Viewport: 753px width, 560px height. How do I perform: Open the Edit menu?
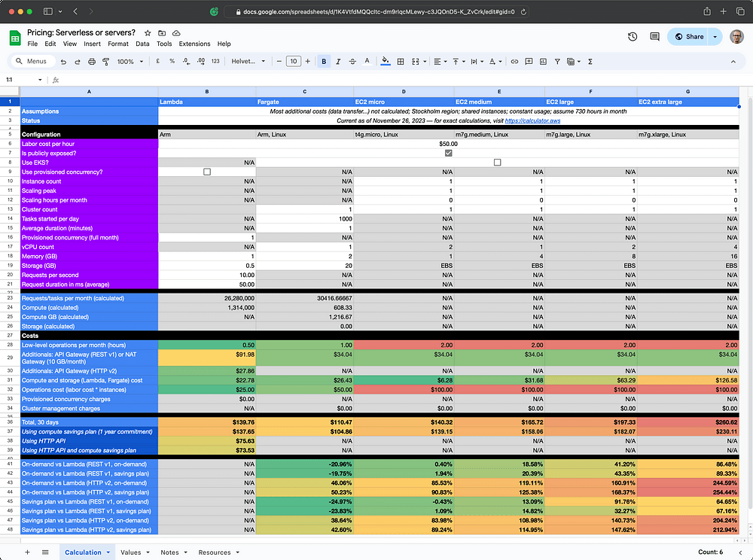tap(50, 44)
